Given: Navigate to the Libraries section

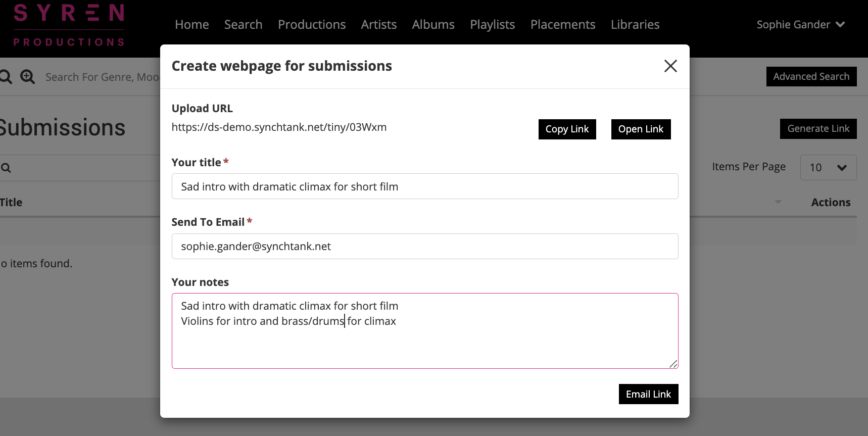Looking at the screenshot, I should tap(635, 25).
